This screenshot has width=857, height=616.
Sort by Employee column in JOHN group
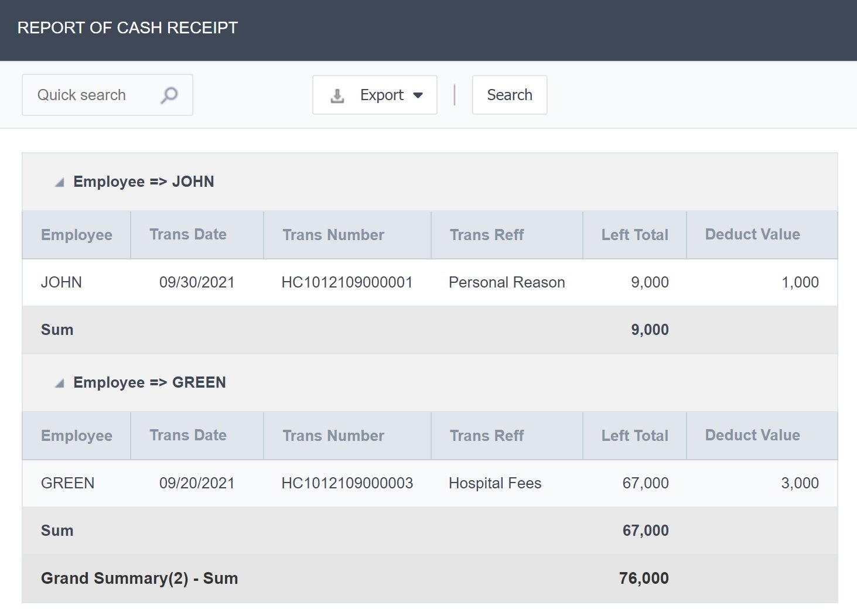tap(77, 235)
